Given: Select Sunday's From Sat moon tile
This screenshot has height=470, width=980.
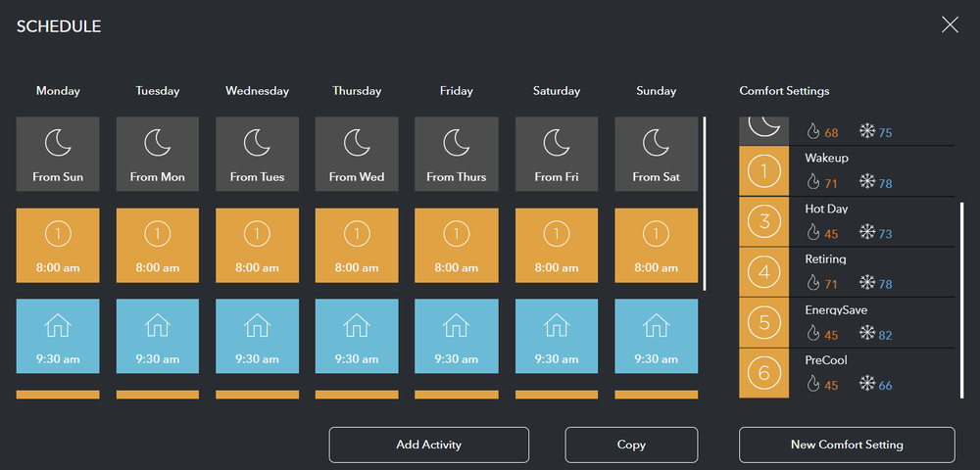Looking at the screenshot, I should [657, 154].
